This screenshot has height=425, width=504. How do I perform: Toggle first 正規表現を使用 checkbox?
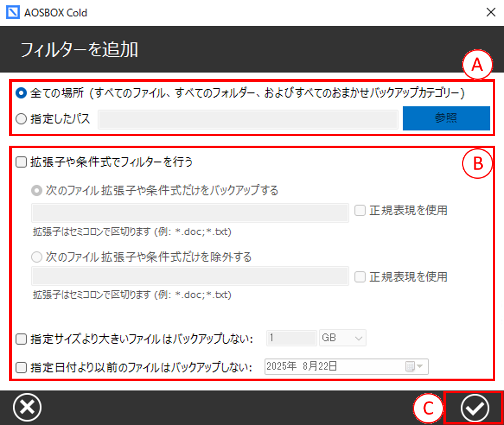point(360,210)
